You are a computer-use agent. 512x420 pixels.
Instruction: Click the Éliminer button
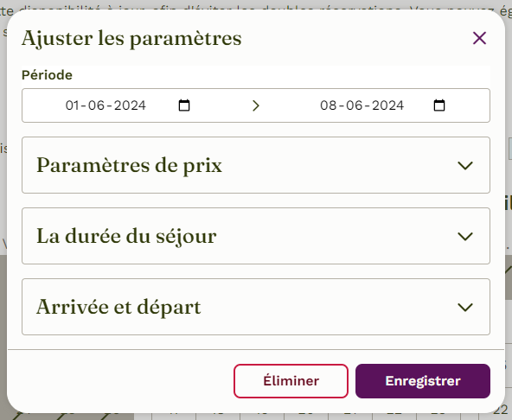[x=291, y=381]
